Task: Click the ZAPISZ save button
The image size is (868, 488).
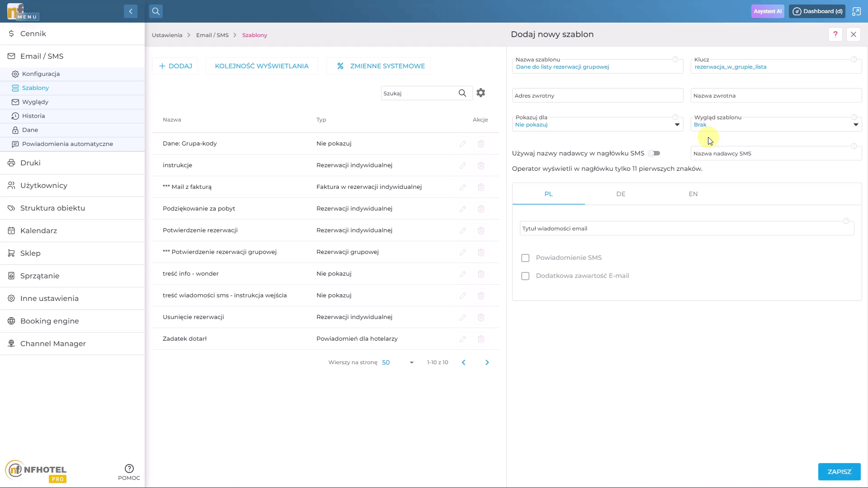Action: pyautogui.click(x=839, y=472)
